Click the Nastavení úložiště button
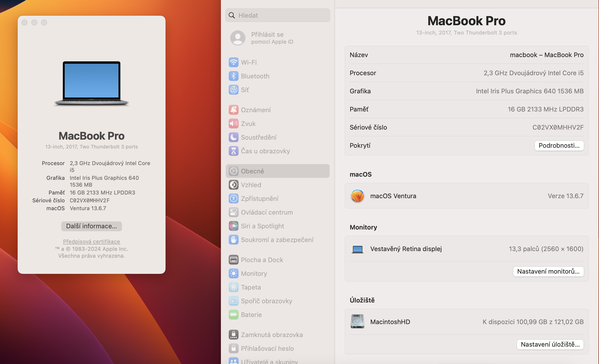 550,344
